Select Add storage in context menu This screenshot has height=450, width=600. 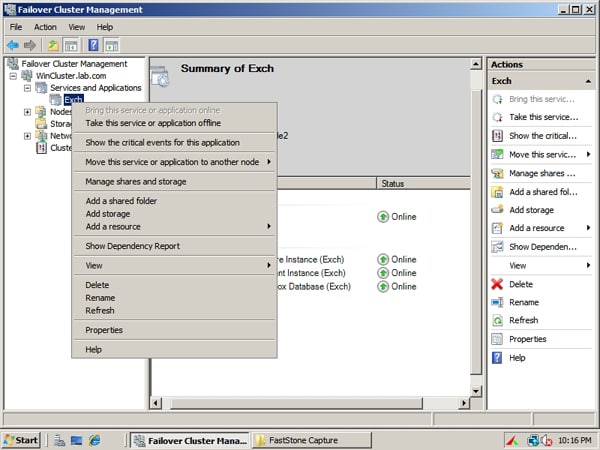click(x=174, y=214)
